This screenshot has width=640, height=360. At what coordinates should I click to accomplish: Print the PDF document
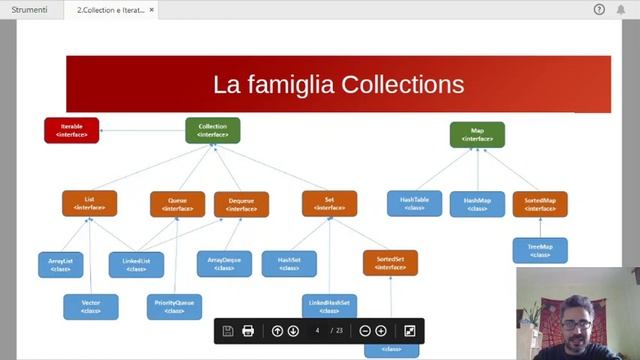[248, 331]
